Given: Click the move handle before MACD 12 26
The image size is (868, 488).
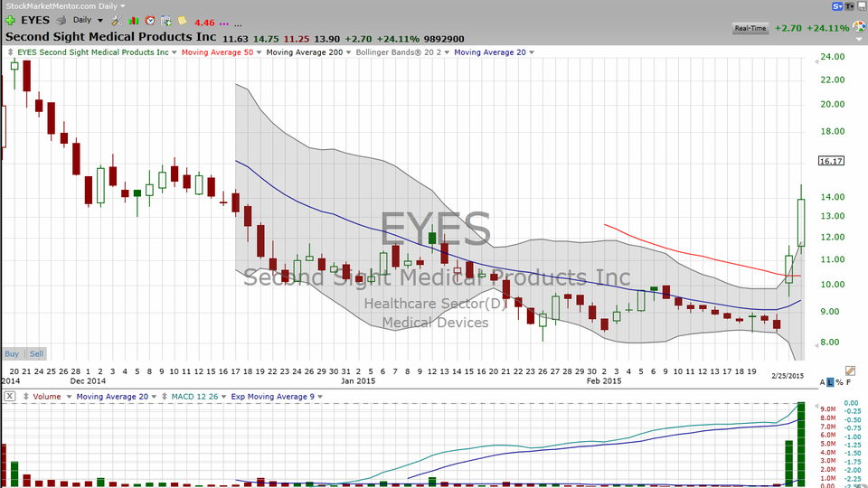Looking at the screenshot, I should 165,396.
